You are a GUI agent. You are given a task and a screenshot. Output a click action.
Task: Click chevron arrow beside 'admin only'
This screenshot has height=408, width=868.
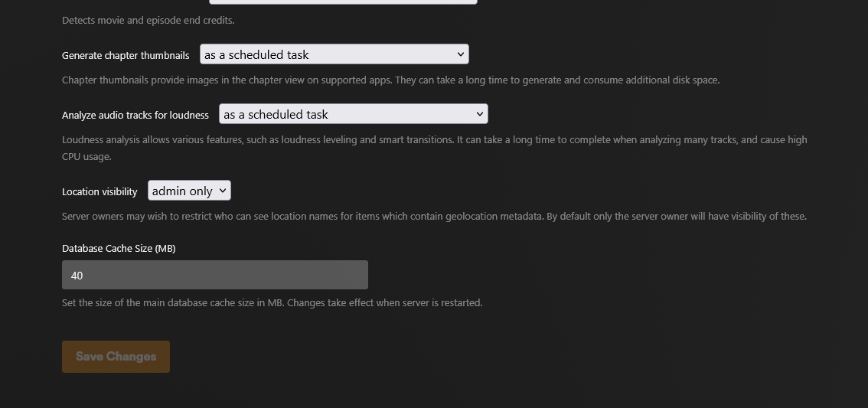coord(222,191)
